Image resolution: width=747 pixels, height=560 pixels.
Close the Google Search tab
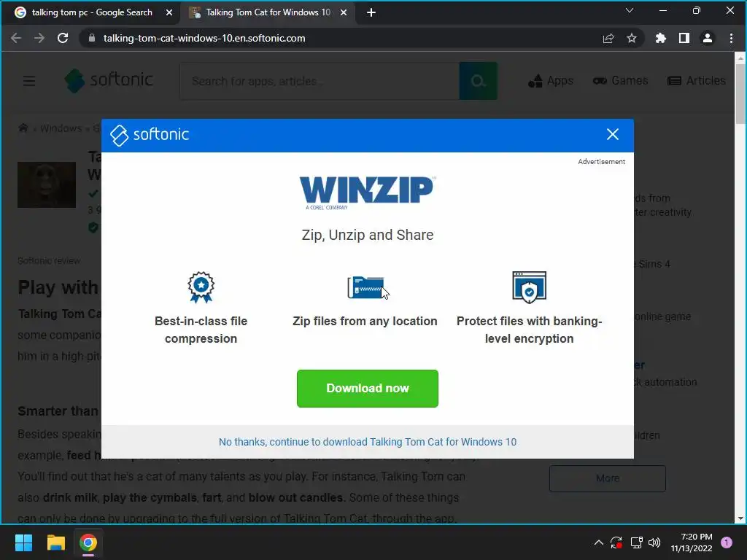(x=169, y=12)
